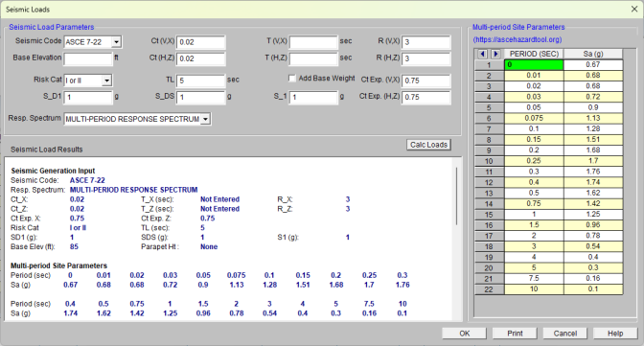Select the period cell 0.075
The height and width of the screenshot is (346, 644).
coord(534,118)
